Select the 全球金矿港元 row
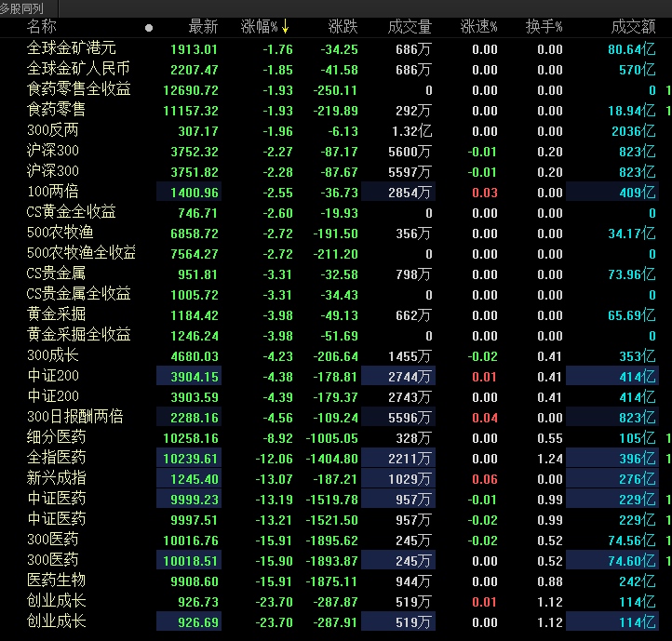 pos(71,49)
